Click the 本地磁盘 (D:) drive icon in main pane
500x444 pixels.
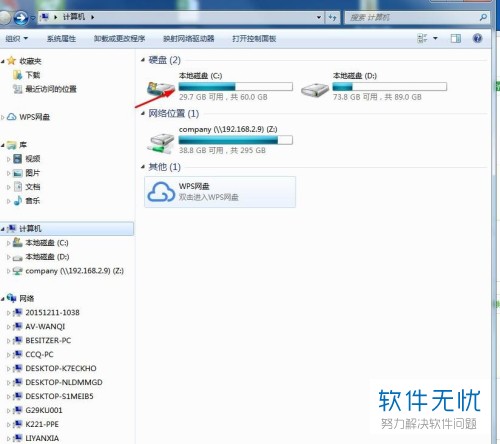coord(315,90)
